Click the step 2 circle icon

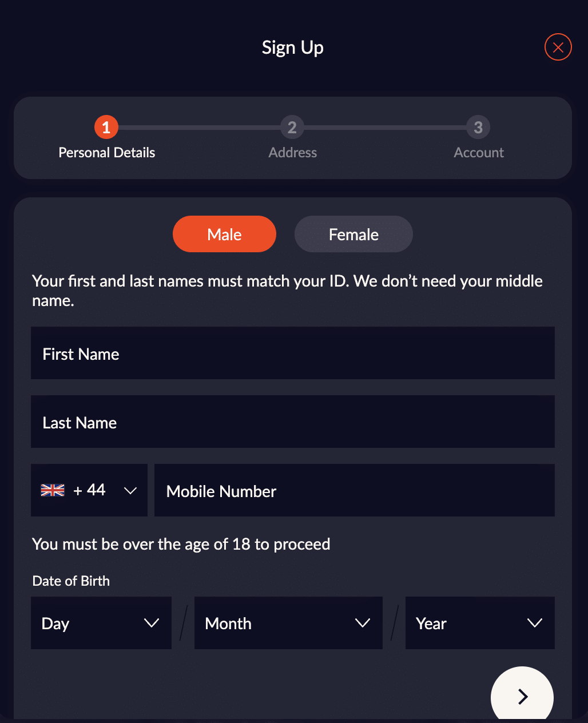tap(292, 127)
